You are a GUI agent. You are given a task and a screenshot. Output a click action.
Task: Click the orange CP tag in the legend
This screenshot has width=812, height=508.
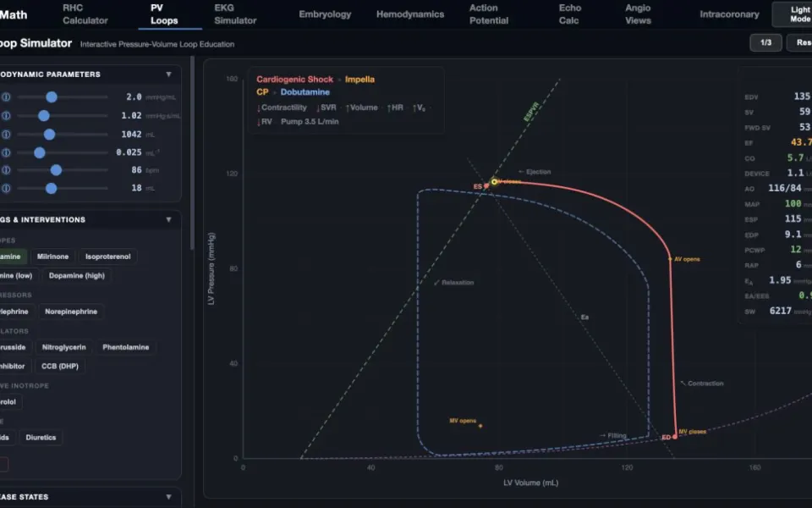[262, 91]
